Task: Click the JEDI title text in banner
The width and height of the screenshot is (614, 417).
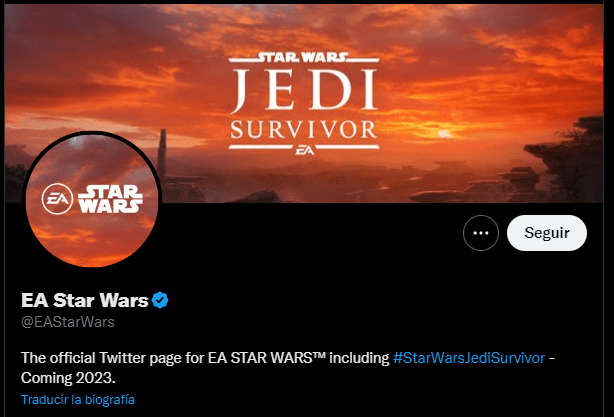Action: pyautogui.click(x=304, y=90)
